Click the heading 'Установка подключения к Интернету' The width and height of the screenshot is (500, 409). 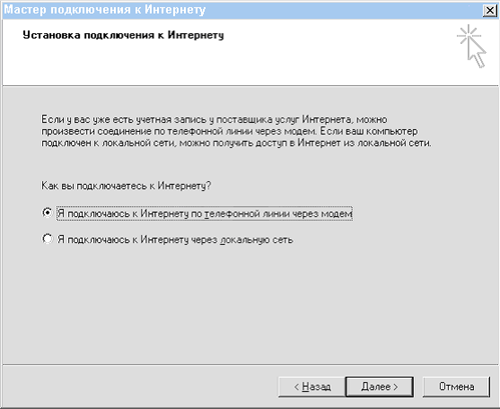coord(123,35)
